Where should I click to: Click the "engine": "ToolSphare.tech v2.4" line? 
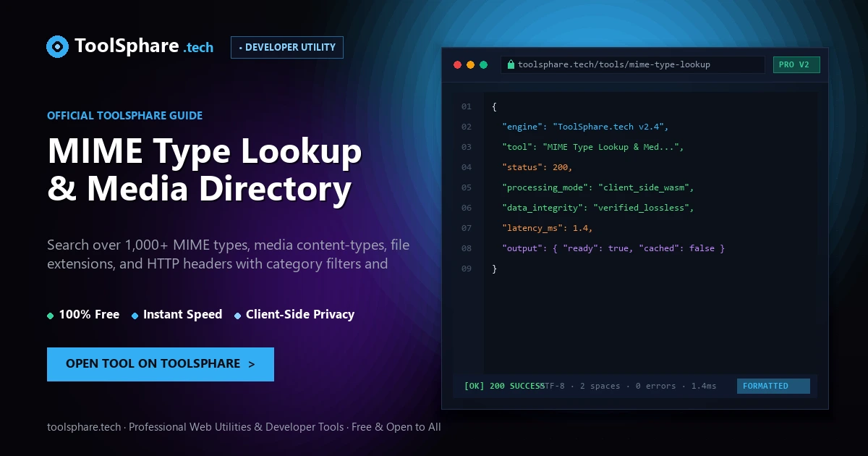[586, 127]
